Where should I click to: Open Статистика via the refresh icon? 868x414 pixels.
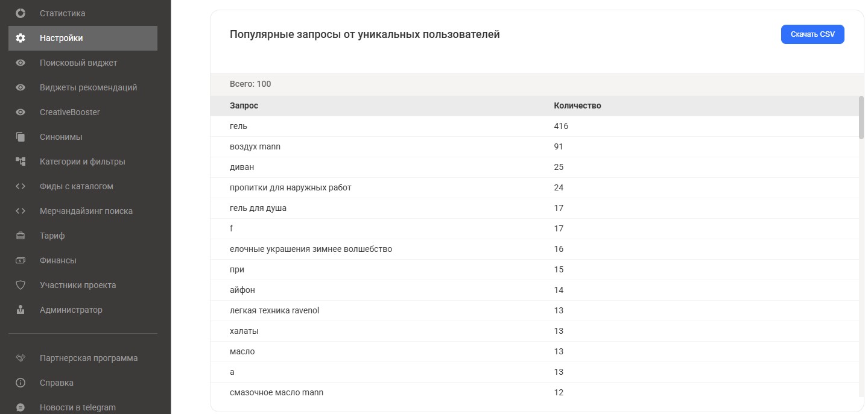20,13
